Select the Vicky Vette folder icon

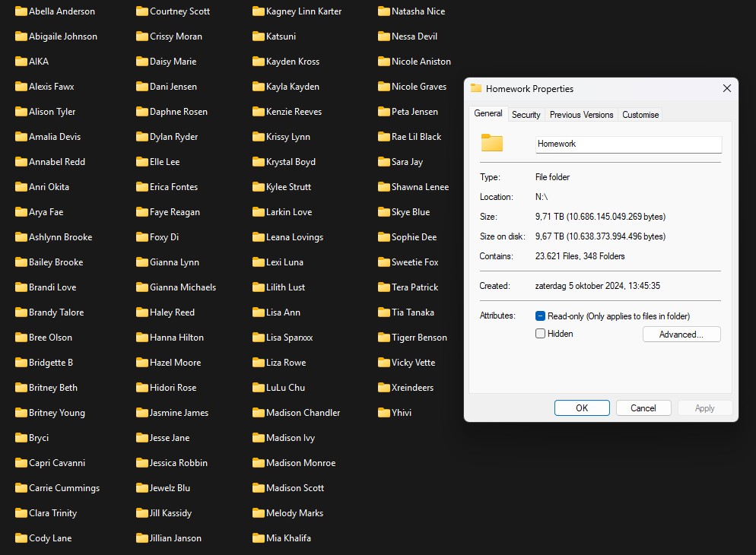click(x=384, y=363)
